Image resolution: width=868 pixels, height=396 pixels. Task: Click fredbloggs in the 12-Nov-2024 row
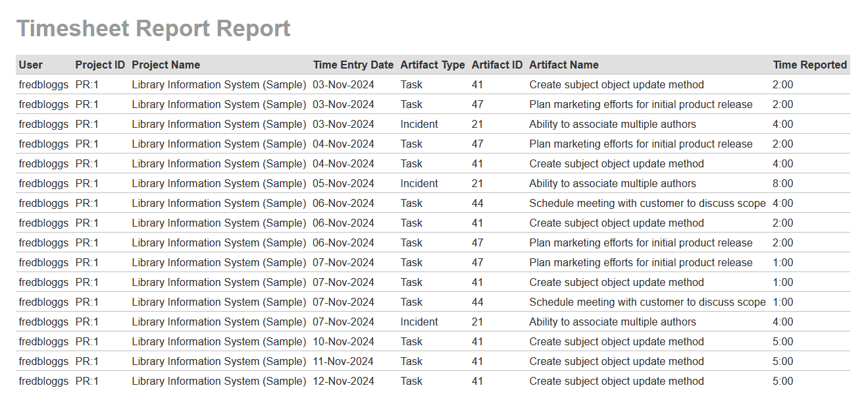[43, 381]
